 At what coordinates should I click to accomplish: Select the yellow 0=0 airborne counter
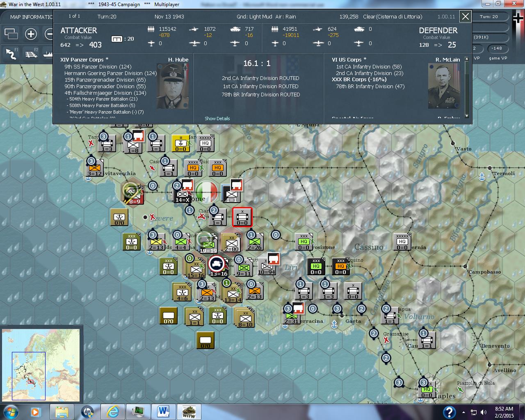pos(180,143)
